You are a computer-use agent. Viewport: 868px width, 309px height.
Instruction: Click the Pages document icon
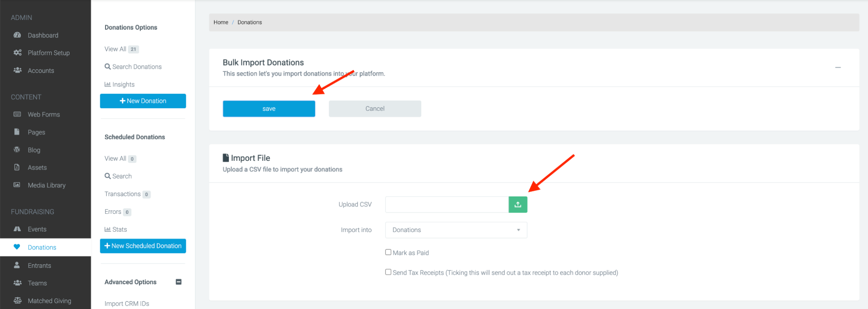tap(17, 132)
